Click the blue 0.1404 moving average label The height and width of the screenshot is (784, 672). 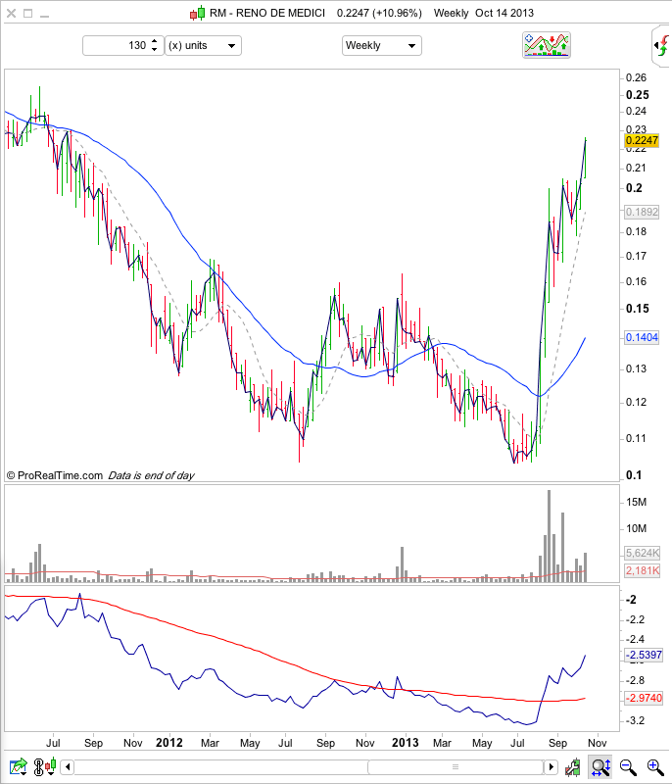(642, 337)
